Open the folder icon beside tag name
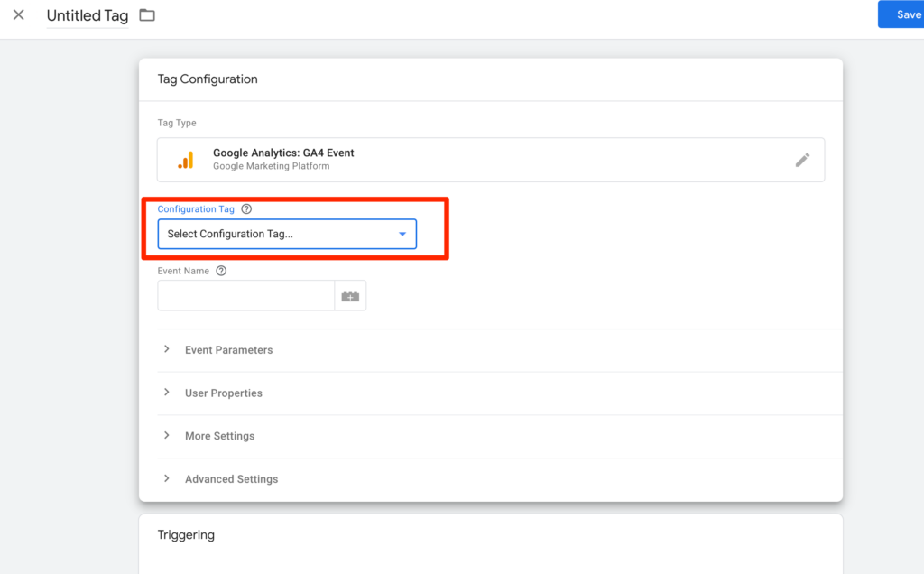Screen dimensions: 924x574 [x=147, y=15]
